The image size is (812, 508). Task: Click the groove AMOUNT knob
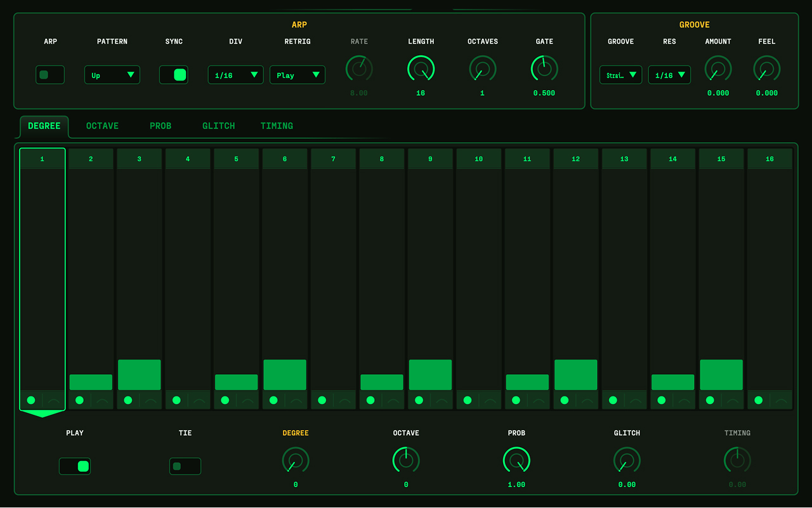tap(718, 69)
